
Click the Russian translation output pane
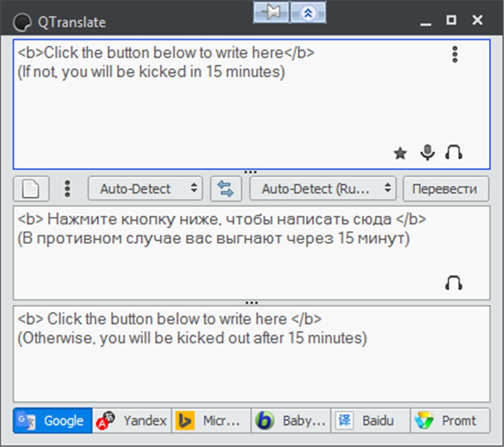[x=251, y=253]
